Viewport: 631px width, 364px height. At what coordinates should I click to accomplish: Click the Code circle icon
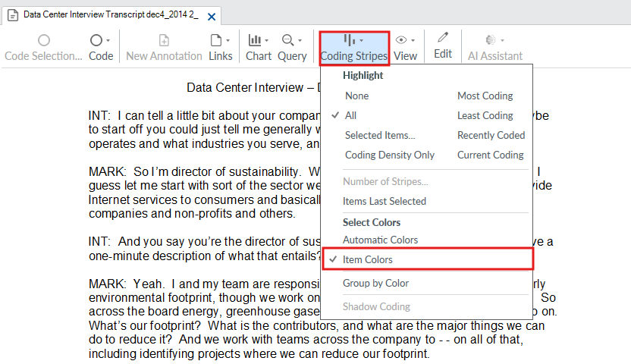pyautogui.click(x=96, y=40)
